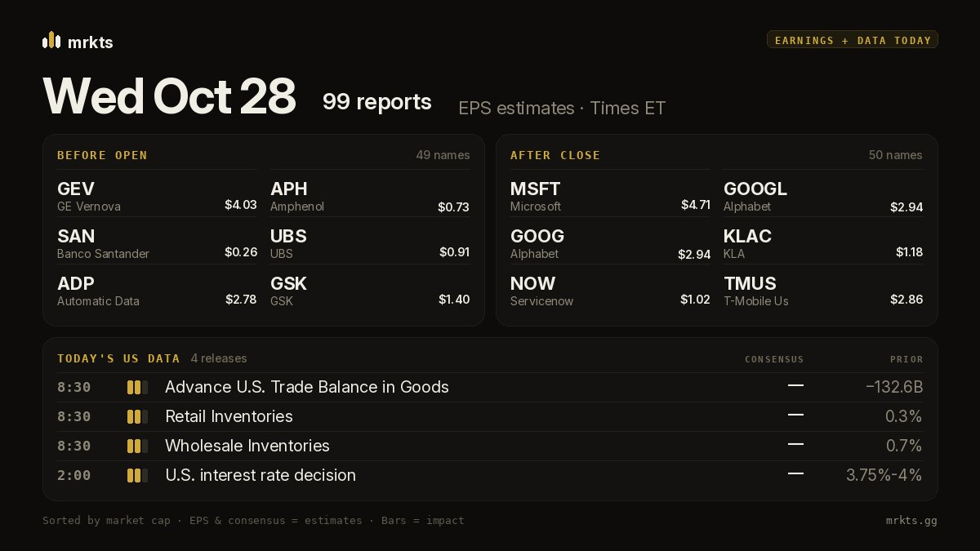Click impact bars beside Retail Inventories

137,416
